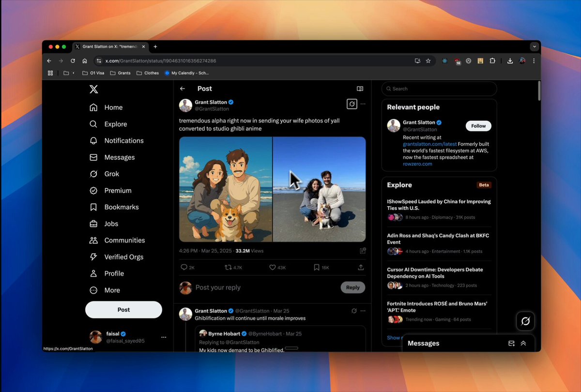Click the gray Reply button
Image resolution: width=581 pixels, height=392 pixels.
click(353, 287)
